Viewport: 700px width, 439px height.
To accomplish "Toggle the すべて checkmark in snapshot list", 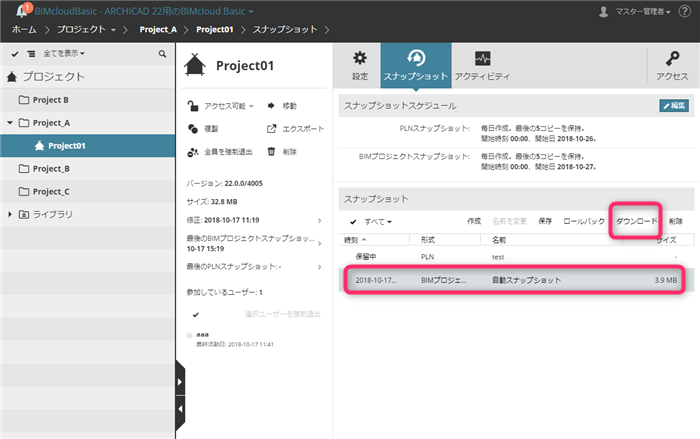I will pos(353,222).
